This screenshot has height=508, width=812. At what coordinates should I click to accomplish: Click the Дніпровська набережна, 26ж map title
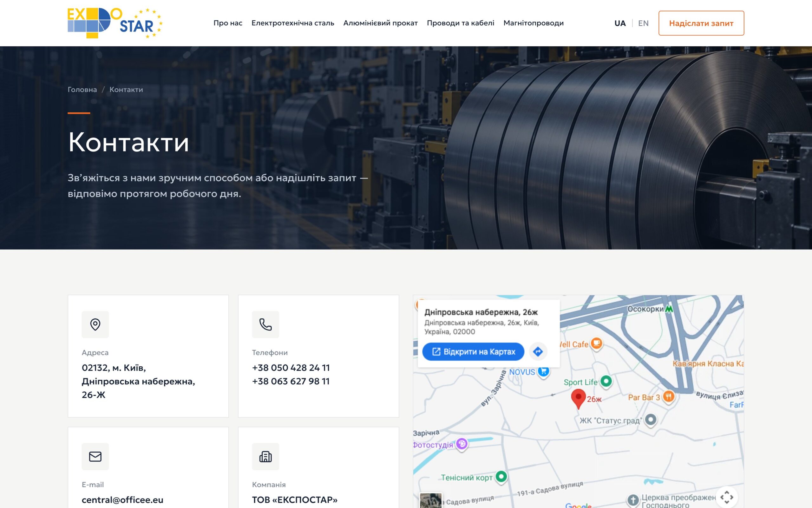(481, 312)
